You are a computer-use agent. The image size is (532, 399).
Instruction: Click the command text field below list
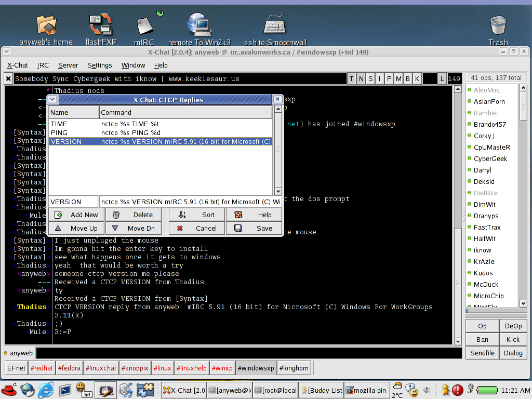tap(190, 202)
